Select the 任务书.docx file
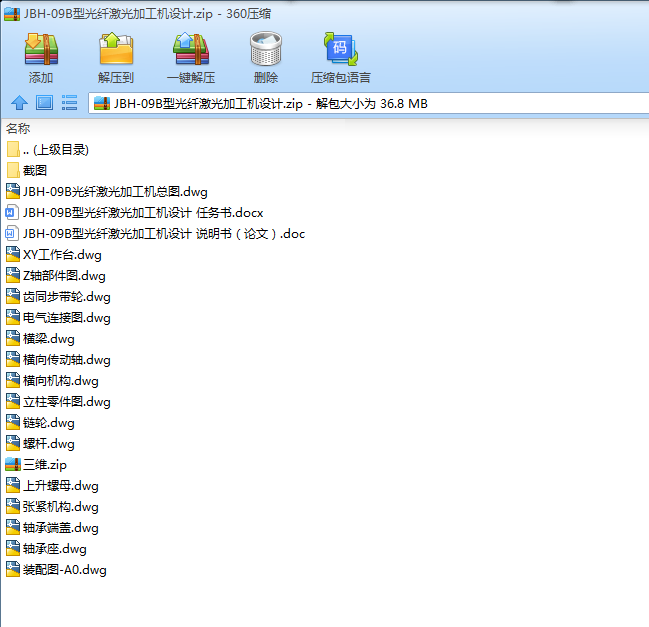This screenshot has width=649, height=627. (x=135, y=213)
